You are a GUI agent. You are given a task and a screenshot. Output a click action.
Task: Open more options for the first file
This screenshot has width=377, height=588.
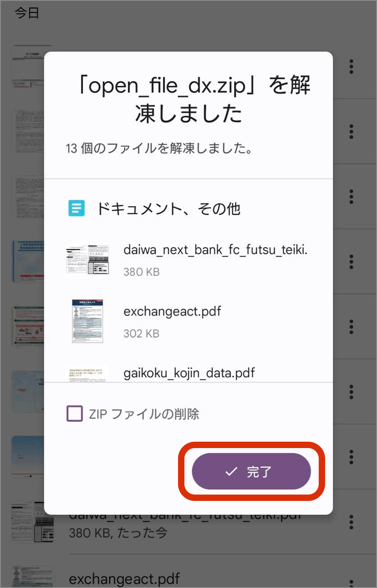351,67
